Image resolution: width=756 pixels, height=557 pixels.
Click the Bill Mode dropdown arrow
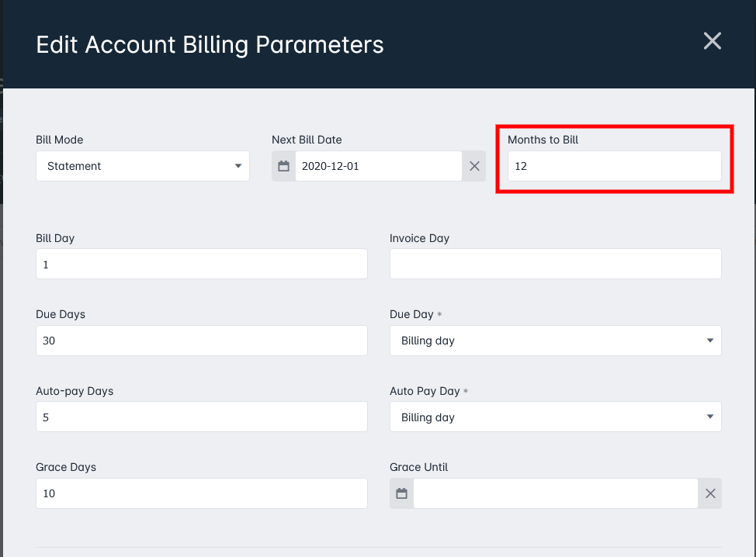pos(238,166)
